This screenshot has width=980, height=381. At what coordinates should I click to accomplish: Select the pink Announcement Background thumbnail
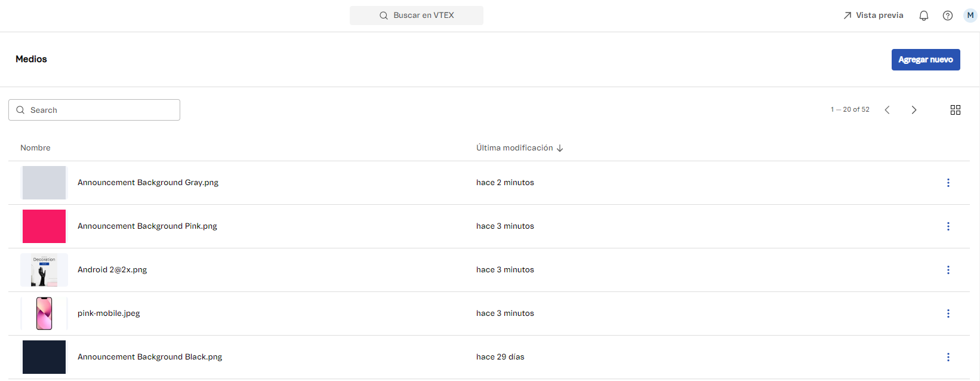pos(44,226)
